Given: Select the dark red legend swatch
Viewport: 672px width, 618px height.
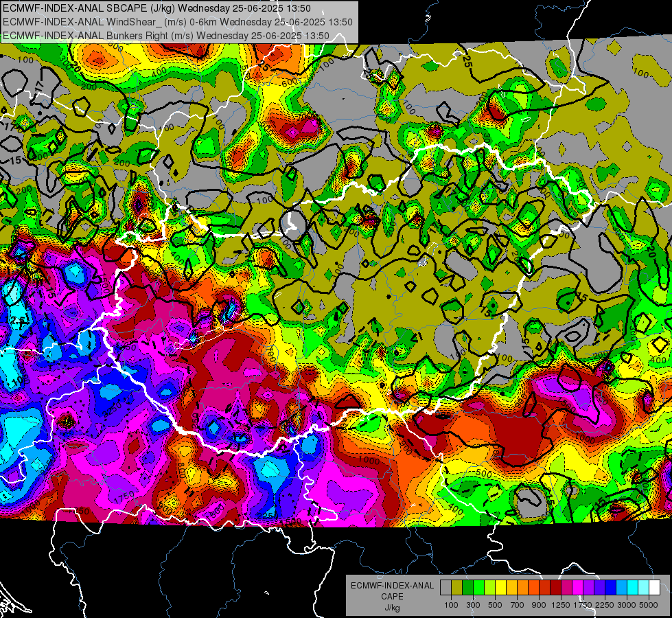Looking at the screenshot, I should (x=556, y=588).
